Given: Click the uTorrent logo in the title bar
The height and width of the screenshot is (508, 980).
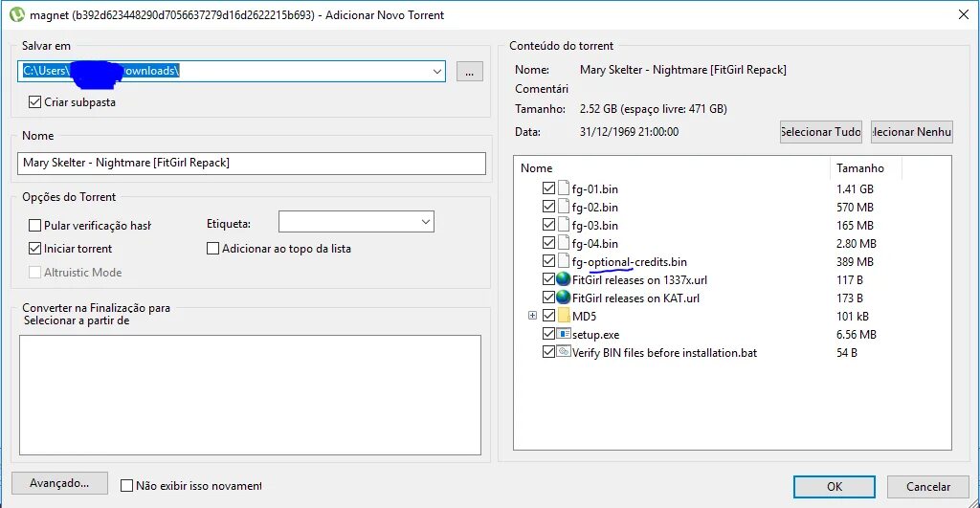Looking at the screenshot, I should tap(17, 14).
